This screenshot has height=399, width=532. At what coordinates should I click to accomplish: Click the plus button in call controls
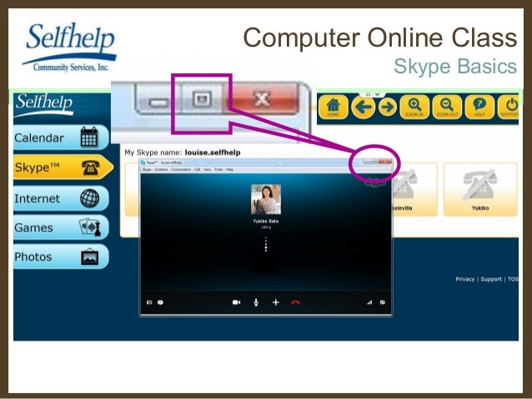point(276,302)
